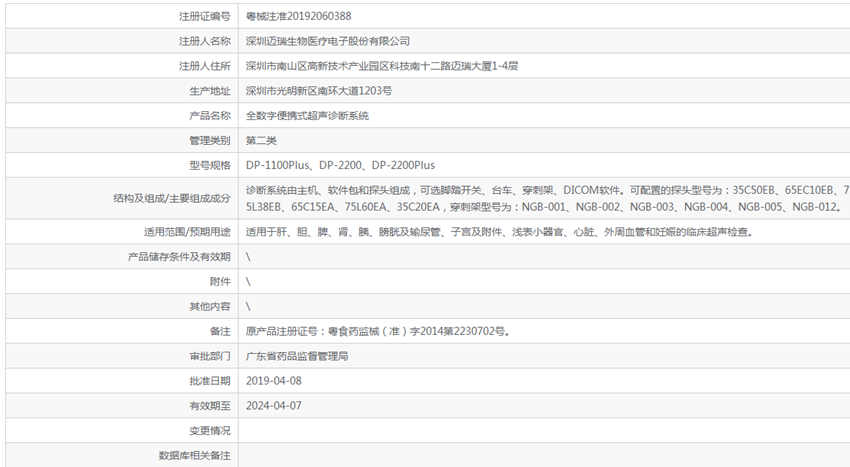
Task: Select registration number 粤械注准20192060388
Action: click(299, 16)
